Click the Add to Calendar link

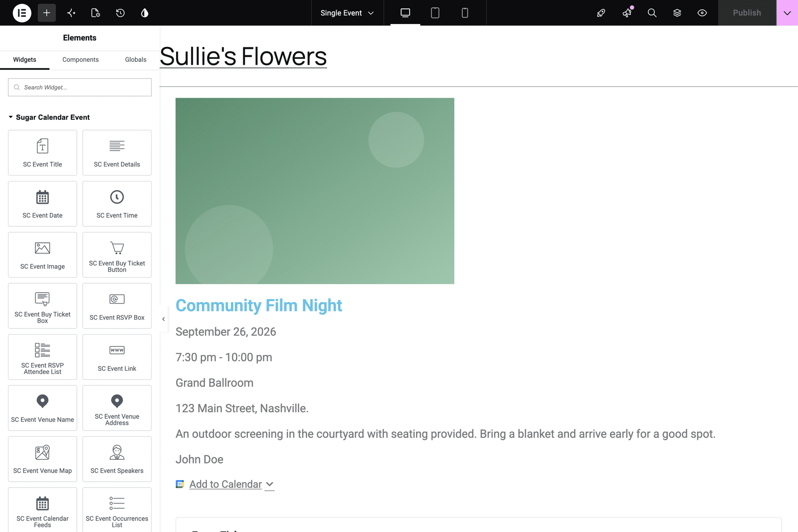(225, 484)
